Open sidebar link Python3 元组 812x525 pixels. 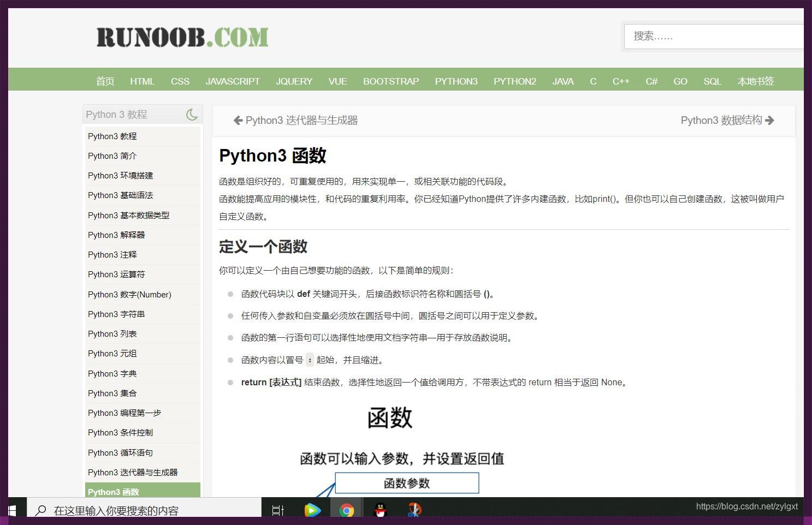(112, 353)
